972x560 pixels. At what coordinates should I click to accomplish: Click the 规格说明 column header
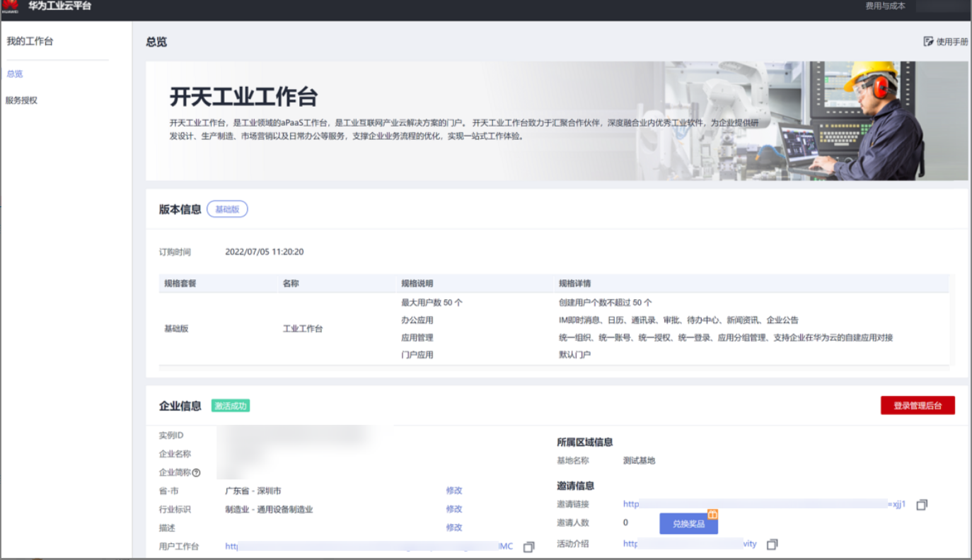point(417,284)
